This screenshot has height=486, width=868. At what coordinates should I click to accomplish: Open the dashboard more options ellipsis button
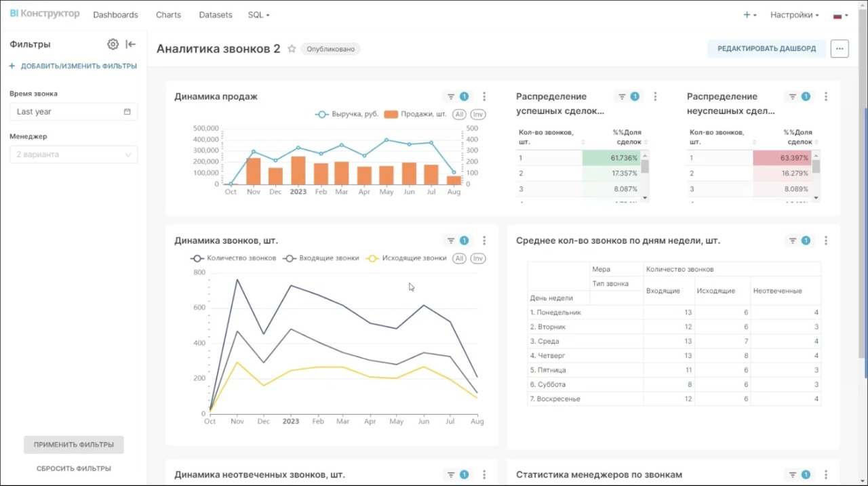click(x=839, y=49)
